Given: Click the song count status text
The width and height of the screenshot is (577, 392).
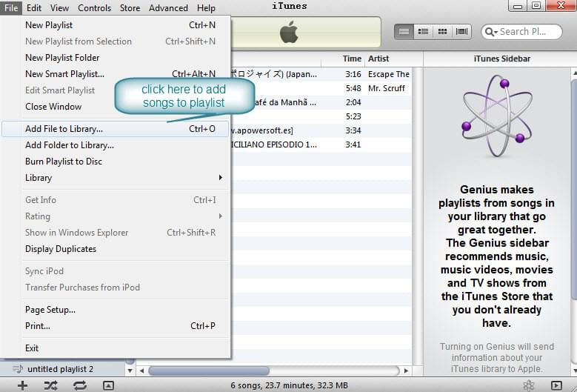Looking at the screenshot, I should pos(289,385).
